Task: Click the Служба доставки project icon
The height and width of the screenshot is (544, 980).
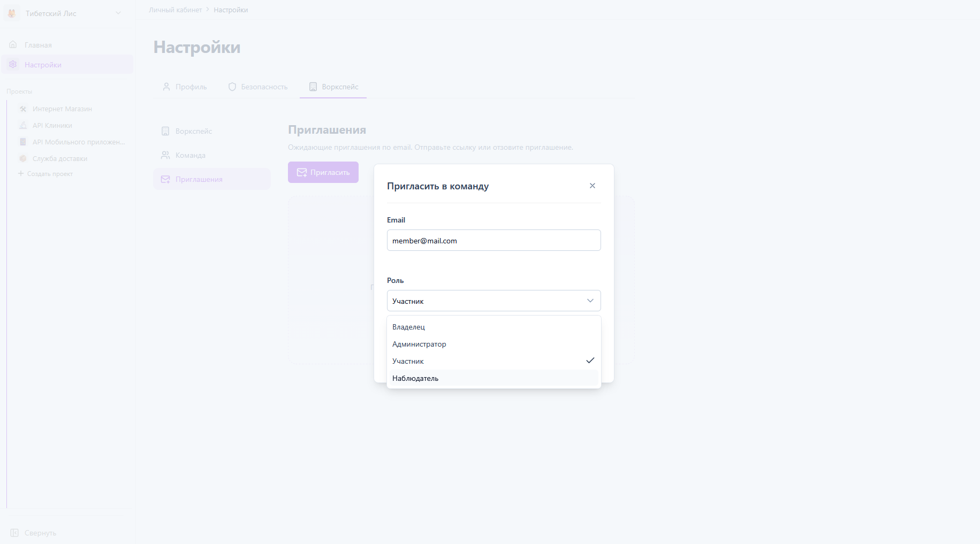Action: pyautogui.click(x=23, y=158)
